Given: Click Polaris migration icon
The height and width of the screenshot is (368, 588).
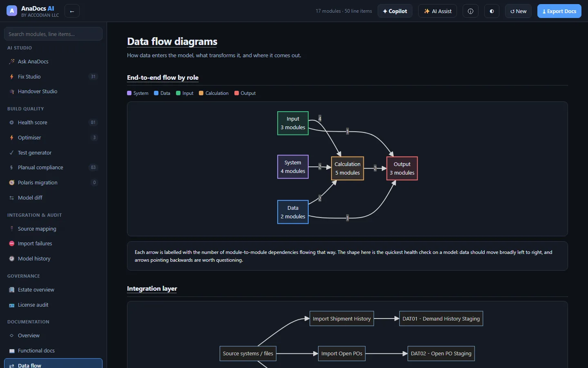Looking at the screenshot, I should coord(12,183).
